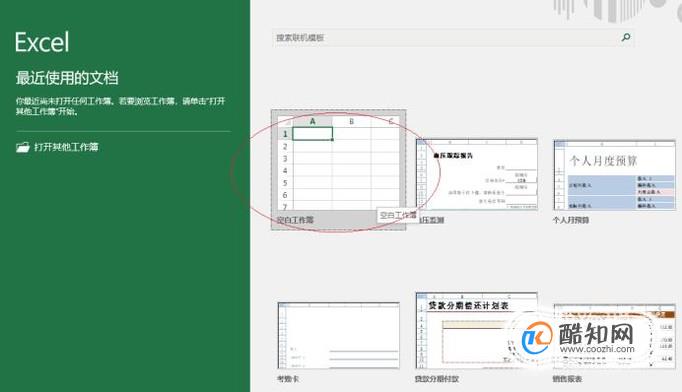Click the 空白工作簿 label under the thumbnail
Screen dimensions: 682x392
[x=295, y=220]
